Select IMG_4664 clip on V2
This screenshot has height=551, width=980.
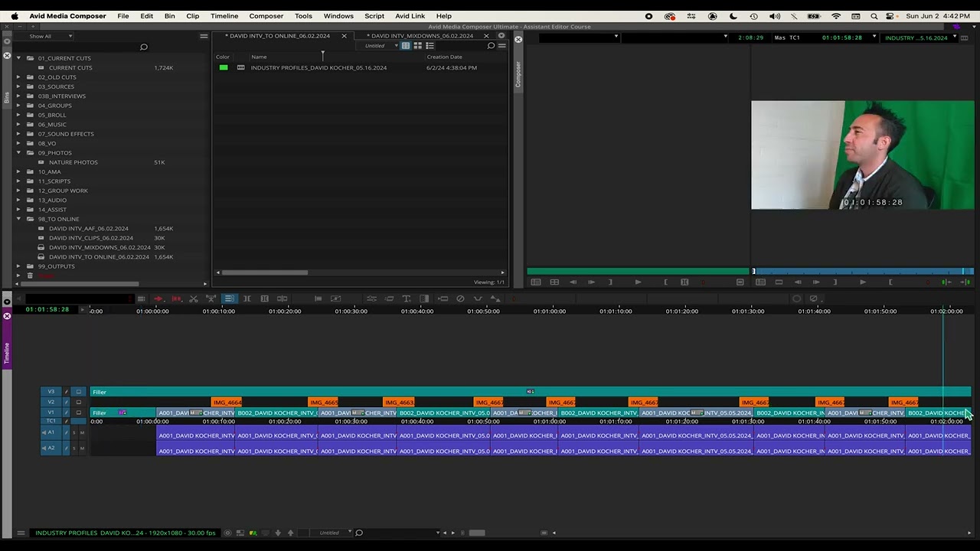227,402
